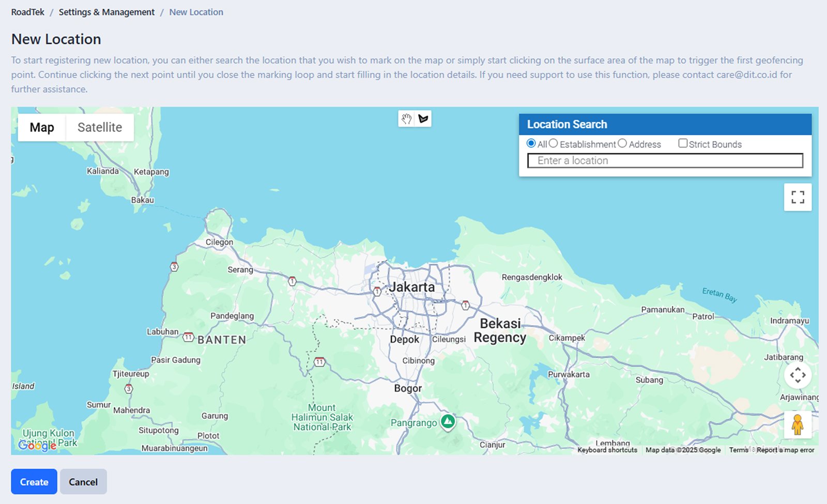The image size is (827, 504).
Task: Select the Address search filter
Action: point(622,144)
